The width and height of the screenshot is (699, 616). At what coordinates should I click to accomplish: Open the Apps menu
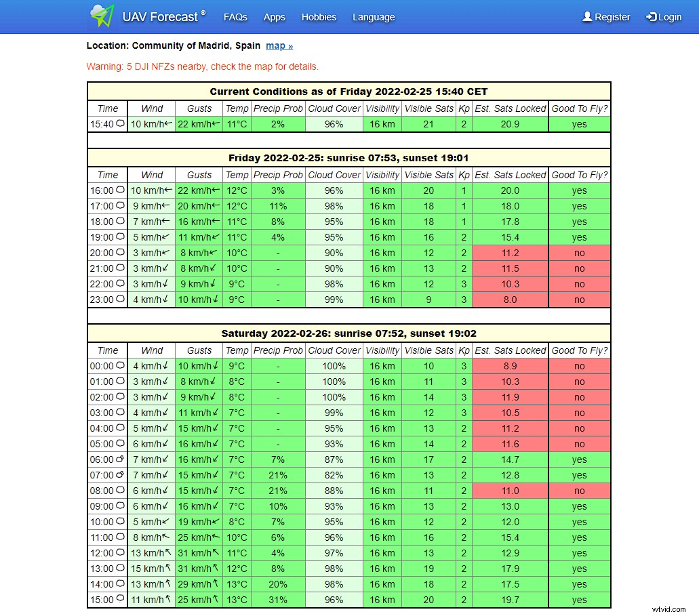[274, 17]
